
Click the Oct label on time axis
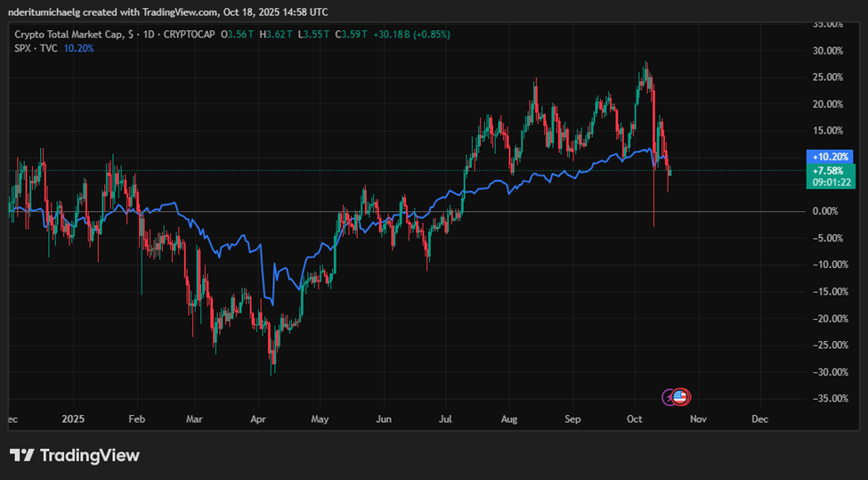pos(635,419)
